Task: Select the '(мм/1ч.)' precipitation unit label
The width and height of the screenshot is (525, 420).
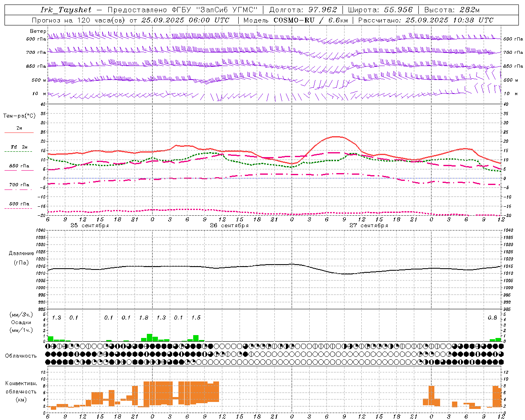Action: [x=21, y=330]
